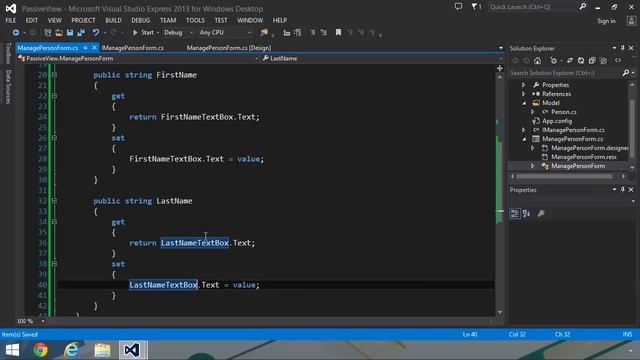Click the Solution Explorer Show All Files icon
Image resolution: width=640 pixels, height=360 pixels.
603,61
